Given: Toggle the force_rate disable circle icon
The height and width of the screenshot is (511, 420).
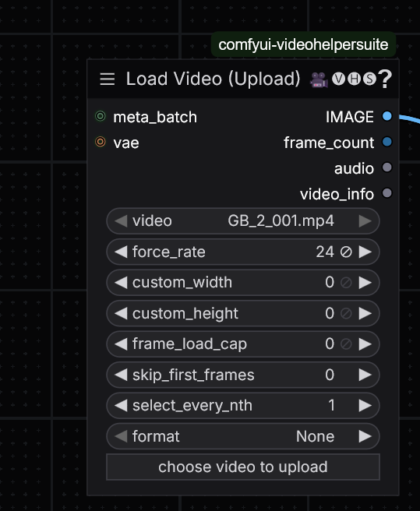Looking at the screenshot, I should [x=346, y=252].
